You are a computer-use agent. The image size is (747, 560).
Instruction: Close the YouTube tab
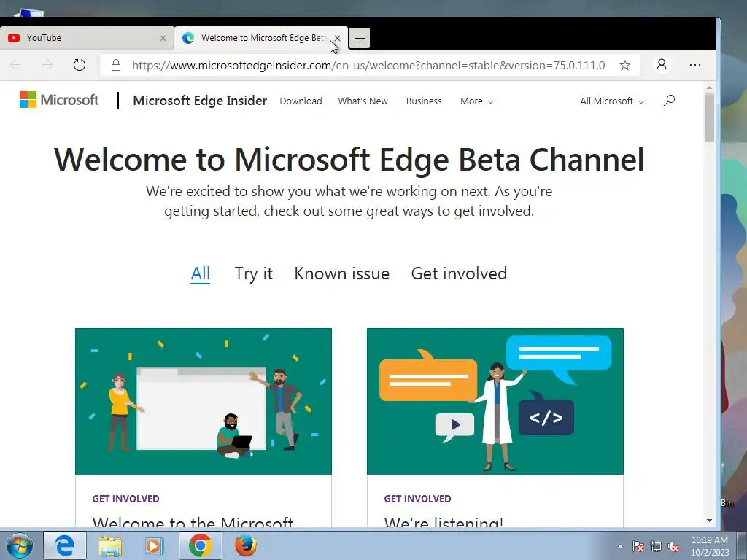point(163,38)
